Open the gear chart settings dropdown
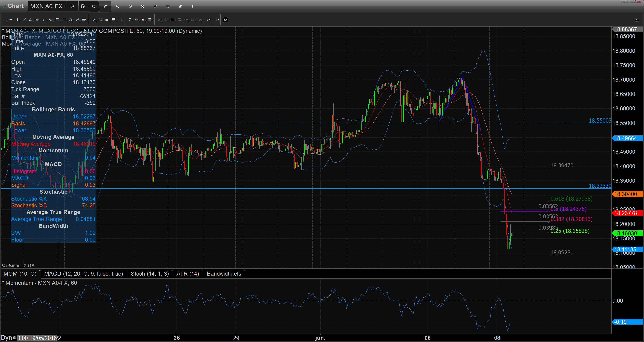 tap(72, 6)
